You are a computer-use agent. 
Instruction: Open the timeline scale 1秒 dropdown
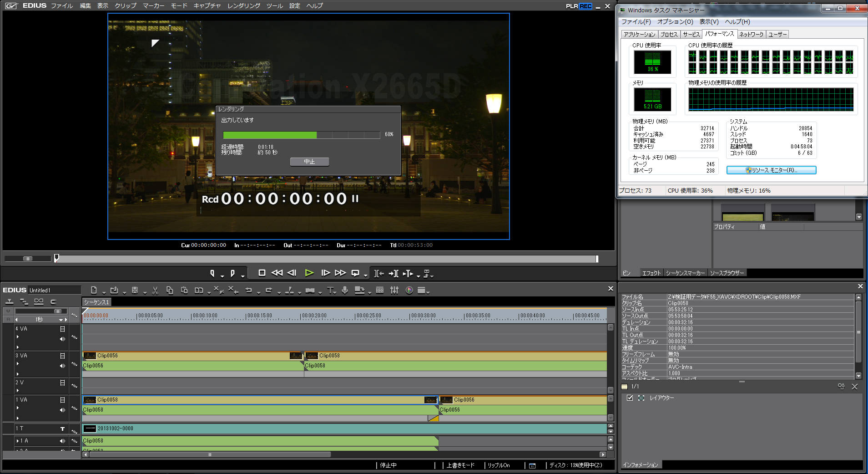coord(61,320)
